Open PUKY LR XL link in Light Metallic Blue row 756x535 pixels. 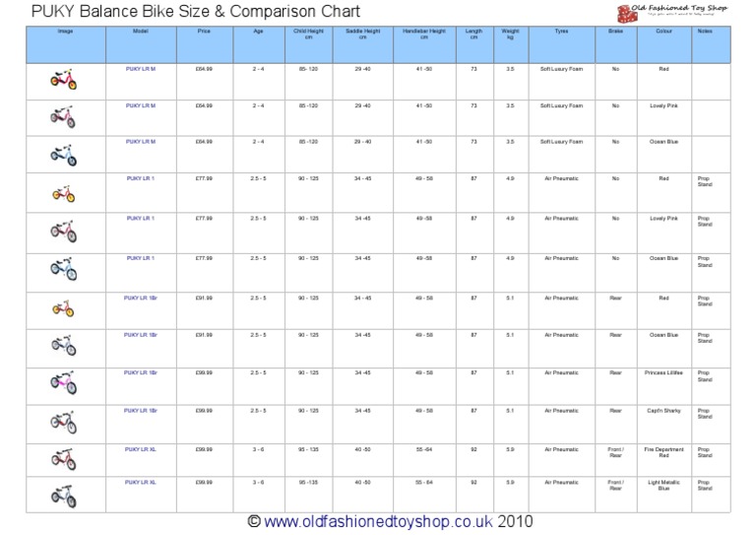pyautogui.click(x=141, y=483)
